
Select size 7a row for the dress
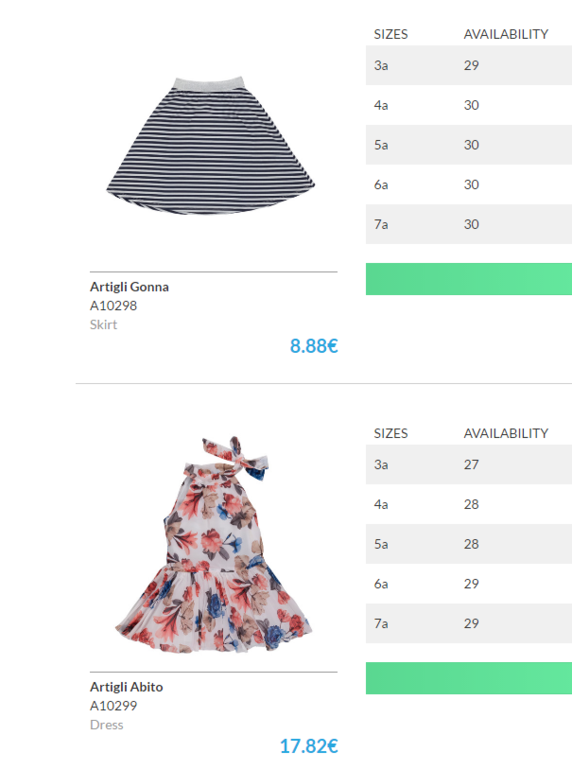click(x=469, y=624)
